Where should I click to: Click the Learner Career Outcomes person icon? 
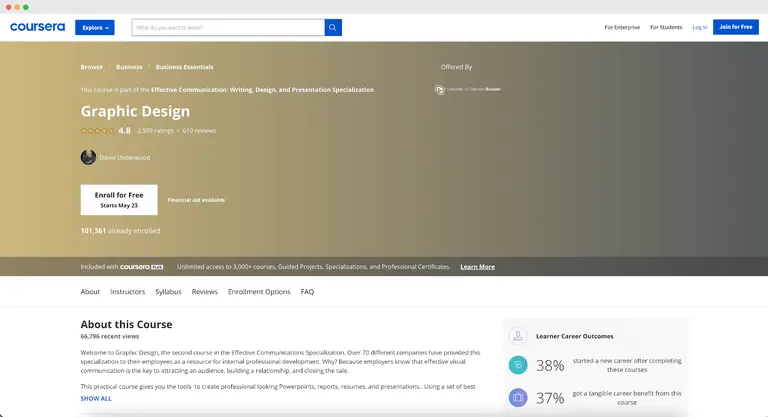518,336
